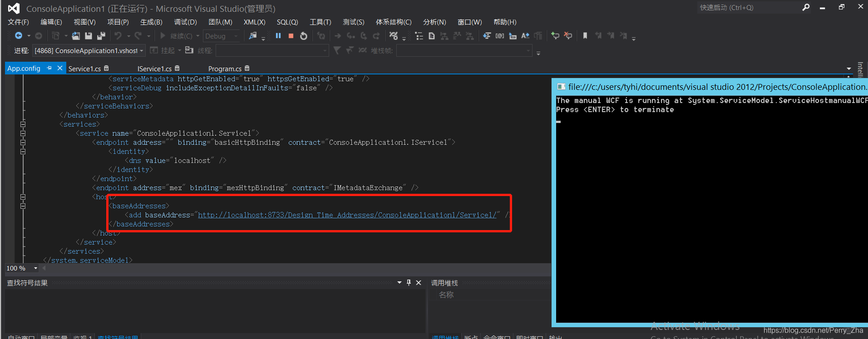Click the Complete Word 'A' icon
This screenshot has width=868, height=339.
tap(525, 36)
